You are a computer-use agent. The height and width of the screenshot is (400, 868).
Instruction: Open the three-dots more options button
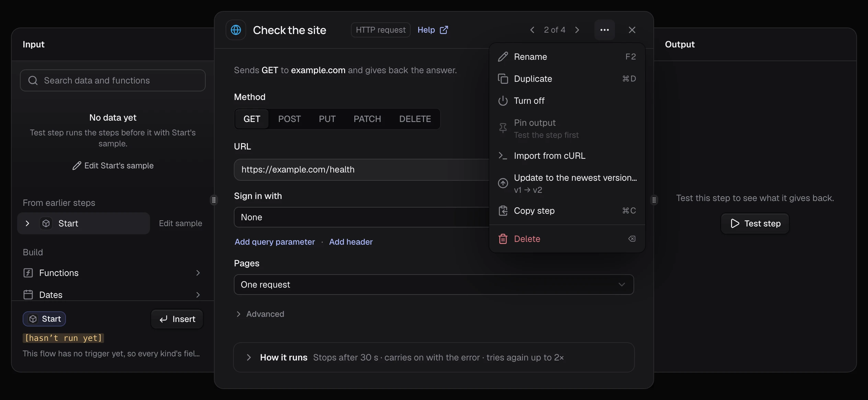[604, 30]
